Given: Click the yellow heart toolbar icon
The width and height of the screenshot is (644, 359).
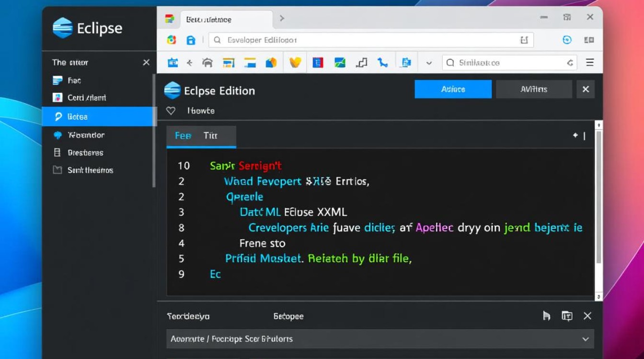Looking at the screenshot, I should [295, 63].
